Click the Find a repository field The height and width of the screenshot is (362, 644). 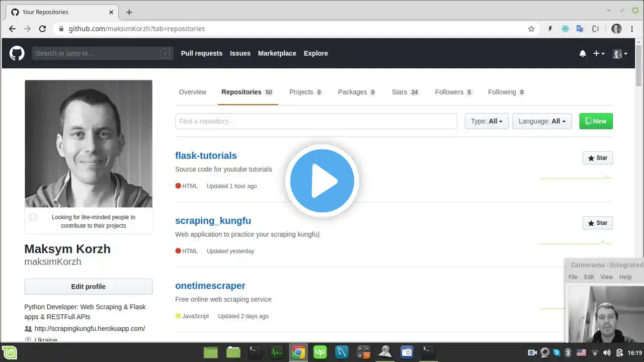point(316,121)
